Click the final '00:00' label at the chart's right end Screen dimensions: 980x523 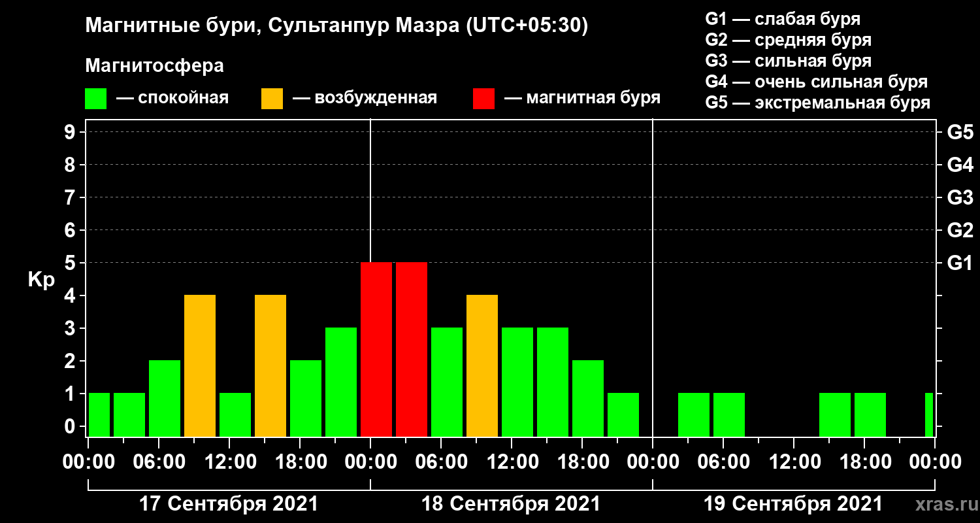click(934, 462)
